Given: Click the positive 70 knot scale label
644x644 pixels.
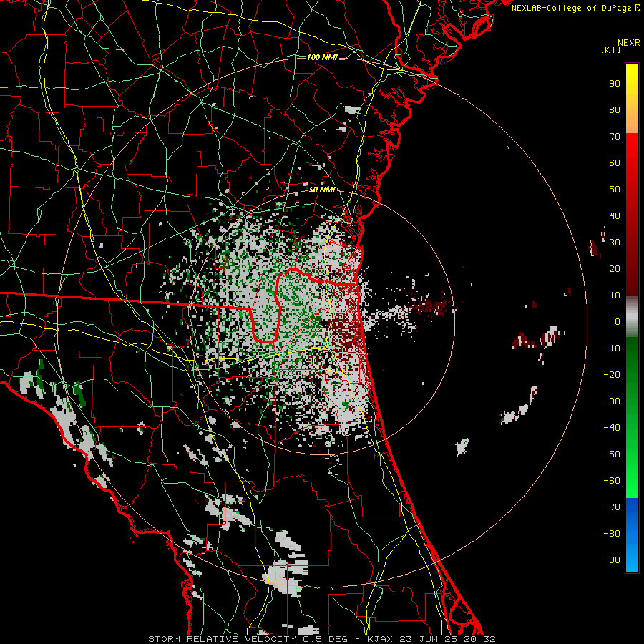Looking at the screenshot, I should pos(615,137).
